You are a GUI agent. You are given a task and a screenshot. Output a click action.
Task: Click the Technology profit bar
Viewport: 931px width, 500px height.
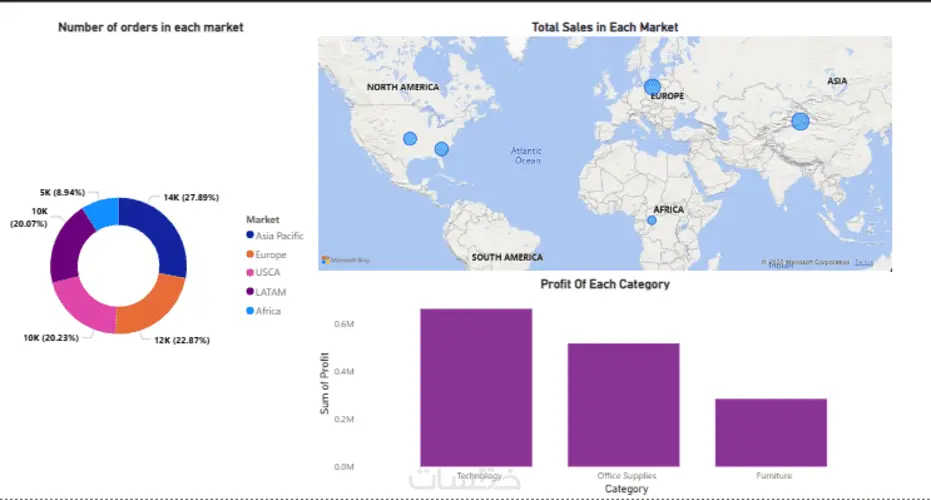click(476, 387)
